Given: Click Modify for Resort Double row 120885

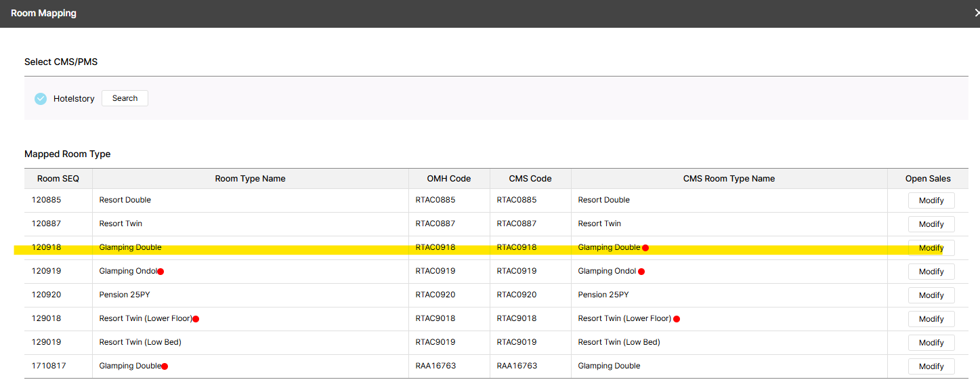Looking at the screenshot, I should [x=931, y=200].
